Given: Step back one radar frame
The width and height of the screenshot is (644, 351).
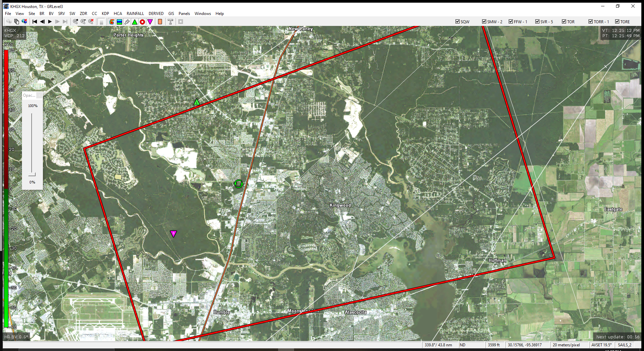Looking at the screenshot, I should pos(42,22).
